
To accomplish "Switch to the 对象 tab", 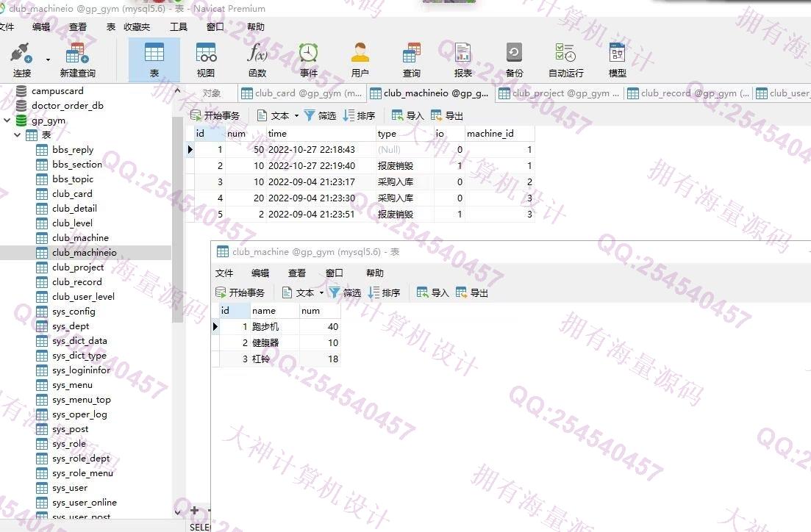I will pos(212,93).
